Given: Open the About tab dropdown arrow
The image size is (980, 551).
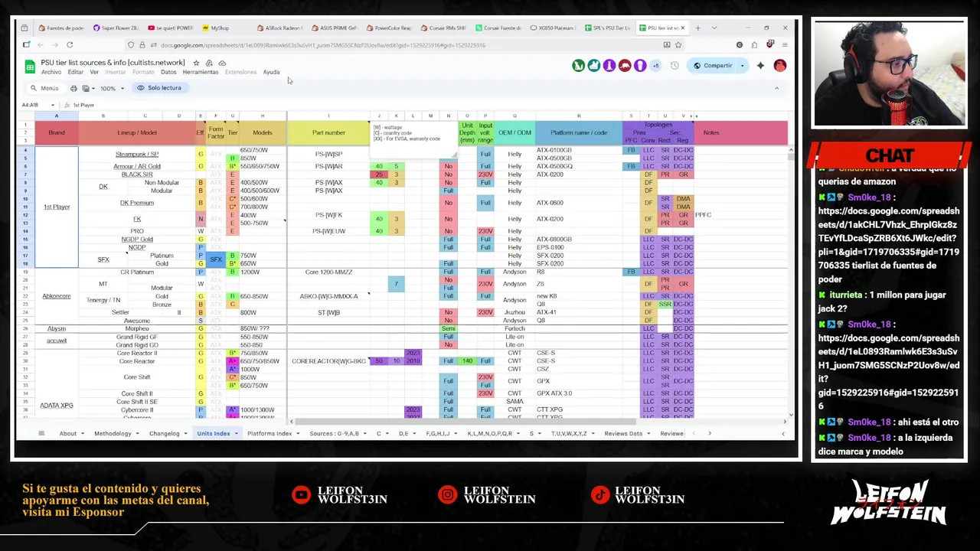Looking at the screenshot, I should pos(84,434).
